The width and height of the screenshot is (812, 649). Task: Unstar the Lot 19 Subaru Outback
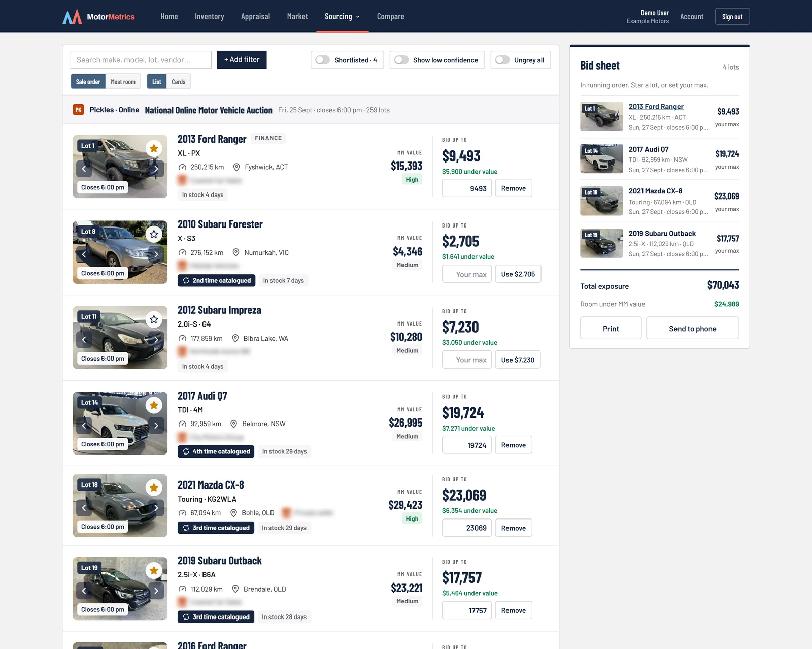(154, 571)
